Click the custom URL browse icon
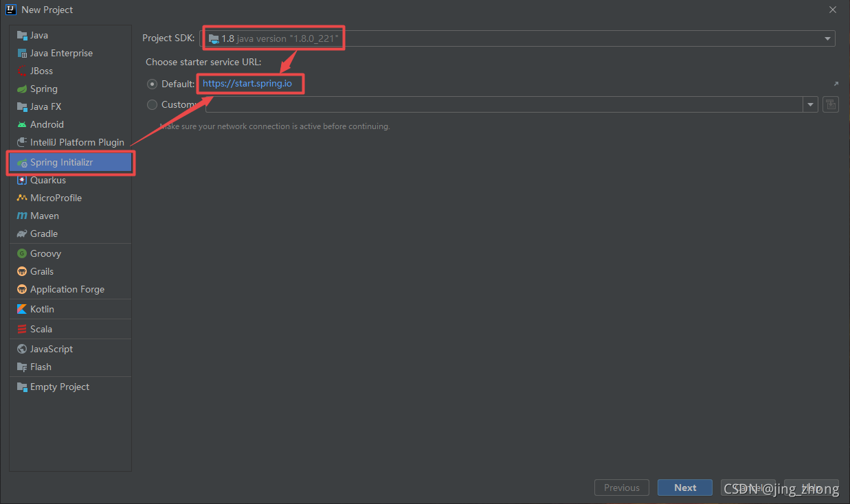850x504 pixels. (x=830, y=104)
